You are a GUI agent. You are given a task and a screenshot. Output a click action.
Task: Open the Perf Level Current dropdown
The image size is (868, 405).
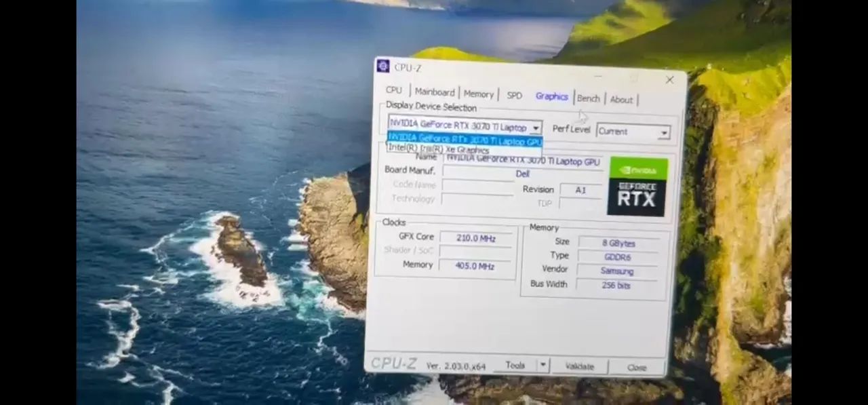pyautogui.click(x=633, y=132)
